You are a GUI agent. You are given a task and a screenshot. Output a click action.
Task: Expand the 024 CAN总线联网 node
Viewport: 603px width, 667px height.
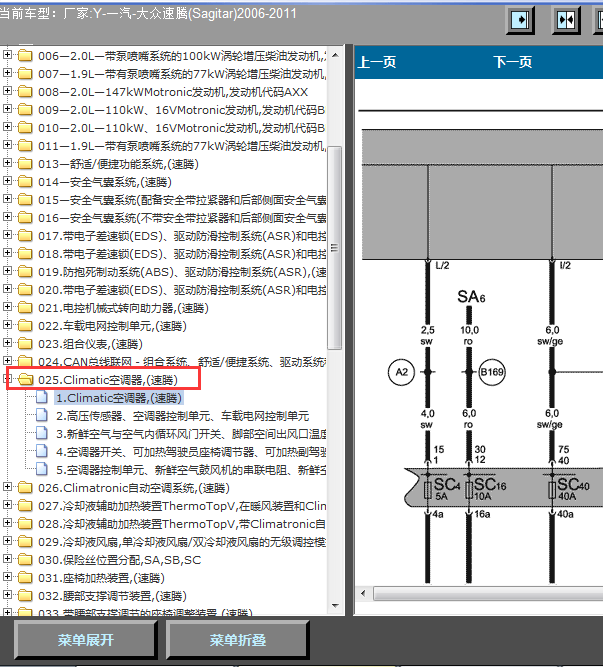point(7,361)
